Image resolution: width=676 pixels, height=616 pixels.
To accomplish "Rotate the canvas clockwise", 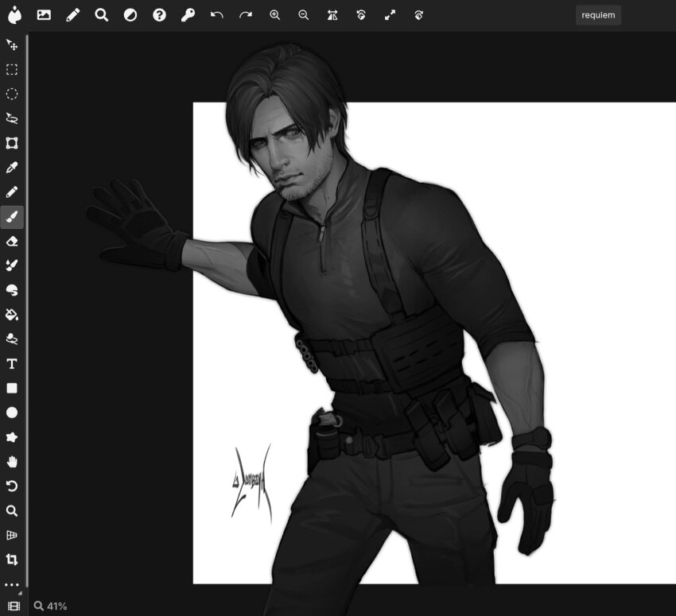I will (x=418, y=15).
